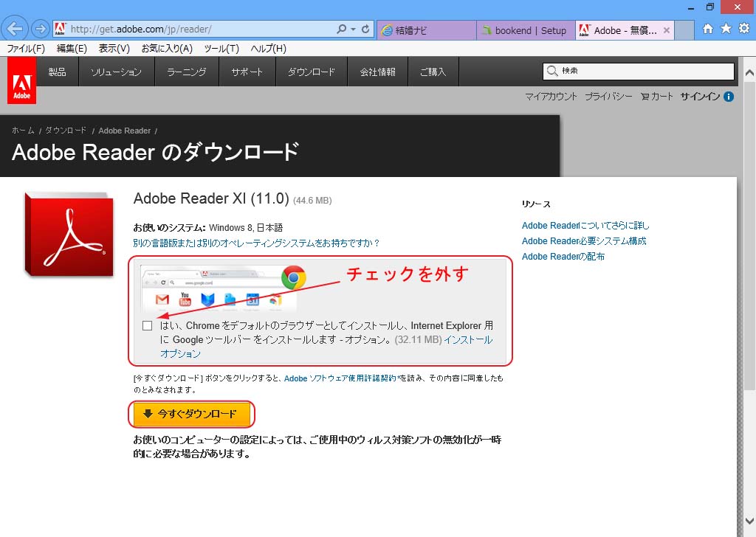Image resolution: width=756 pixels, height=537 pixels.
Task: Open browser settings via the gear icon
Action: [x=744, y=27]
